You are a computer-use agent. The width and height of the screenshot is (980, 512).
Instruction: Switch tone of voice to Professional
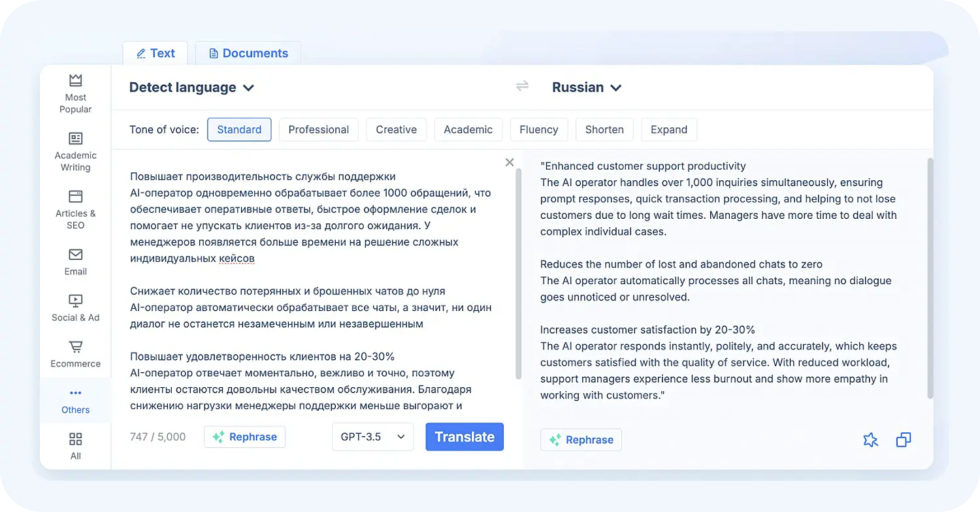point(318,129)
